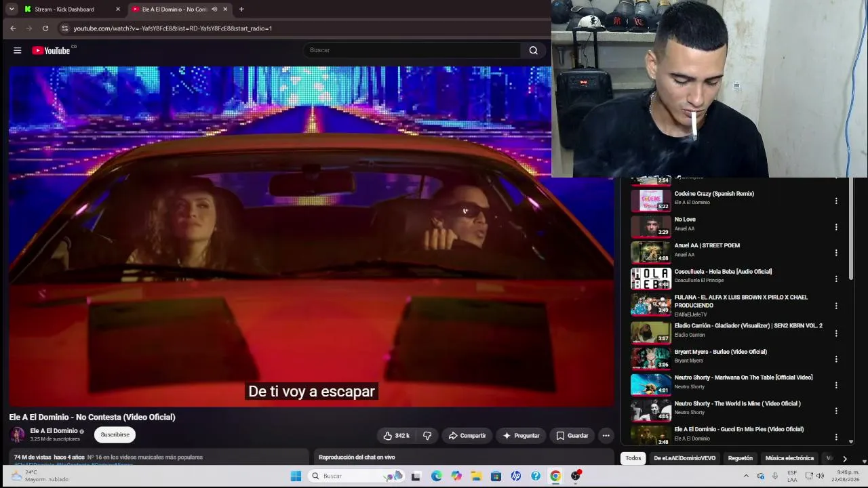Open Ele A El Dominio channel avatar
Screen dimensions: 868x488
pos(18,434)
